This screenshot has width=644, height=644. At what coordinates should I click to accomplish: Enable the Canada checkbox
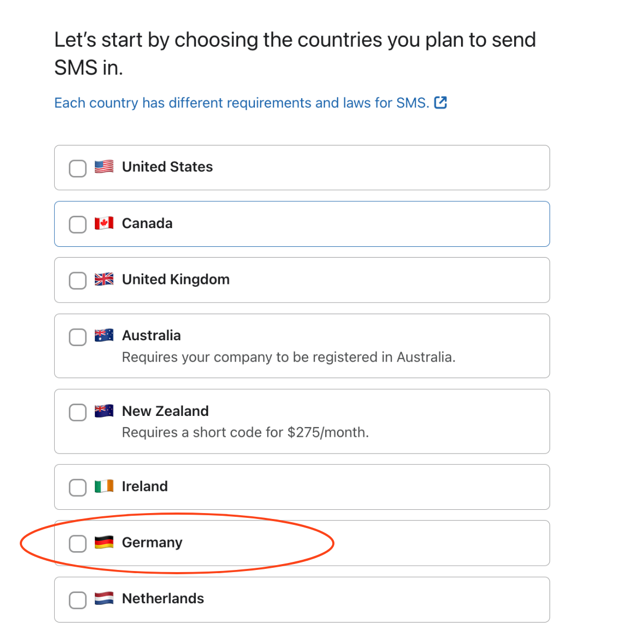pos(78,225)
